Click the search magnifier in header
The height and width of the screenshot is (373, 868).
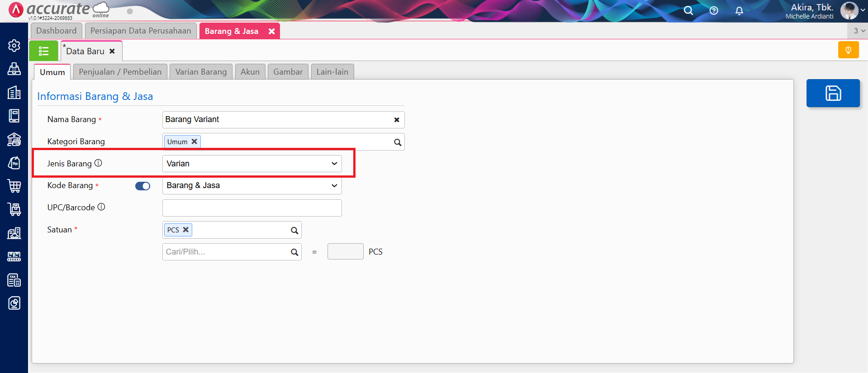click(688, 11)
